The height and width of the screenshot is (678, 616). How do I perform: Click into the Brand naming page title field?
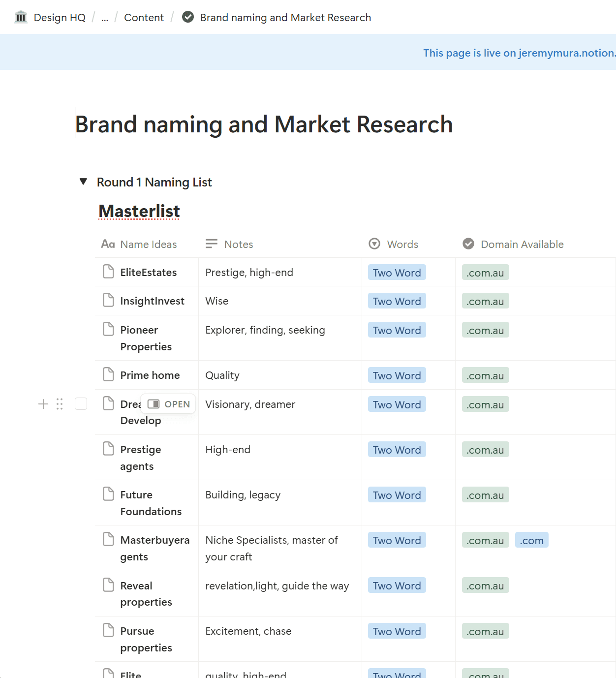point(264,124)
